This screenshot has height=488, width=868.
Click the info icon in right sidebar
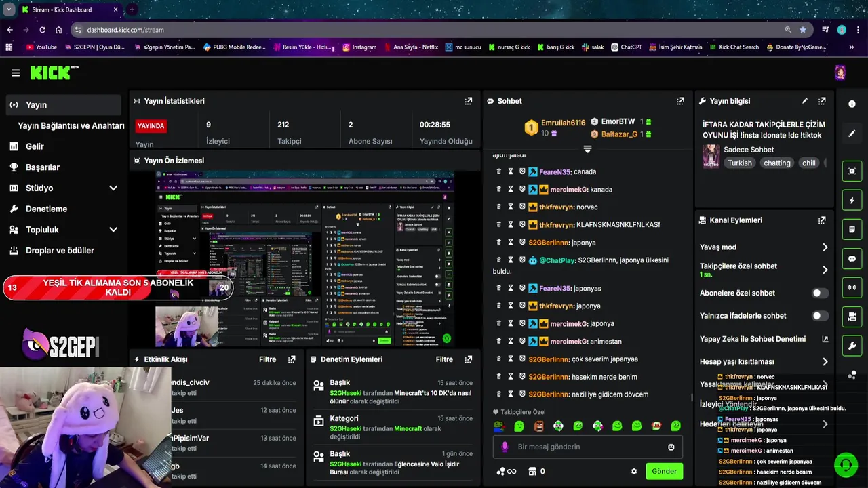coord(852,104)
